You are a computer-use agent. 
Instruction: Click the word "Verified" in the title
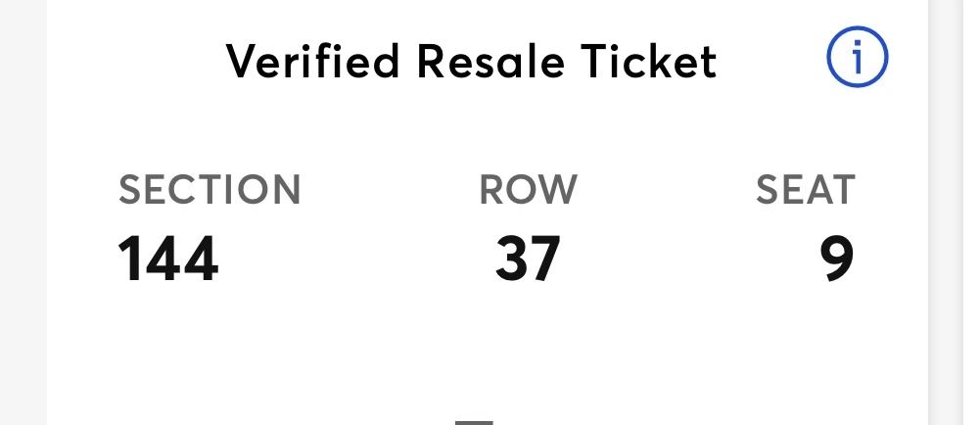click(313, 62)
